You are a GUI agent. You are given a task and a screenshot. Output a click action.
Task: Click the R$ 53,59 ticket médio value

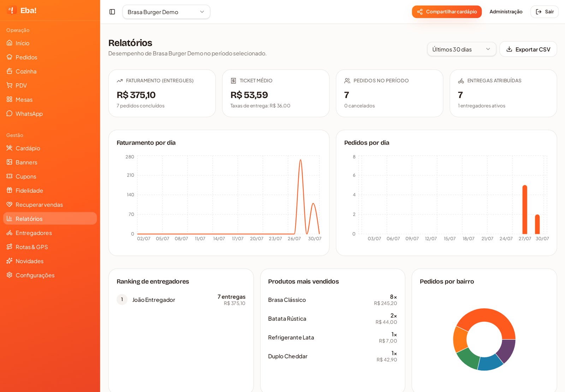249,95
